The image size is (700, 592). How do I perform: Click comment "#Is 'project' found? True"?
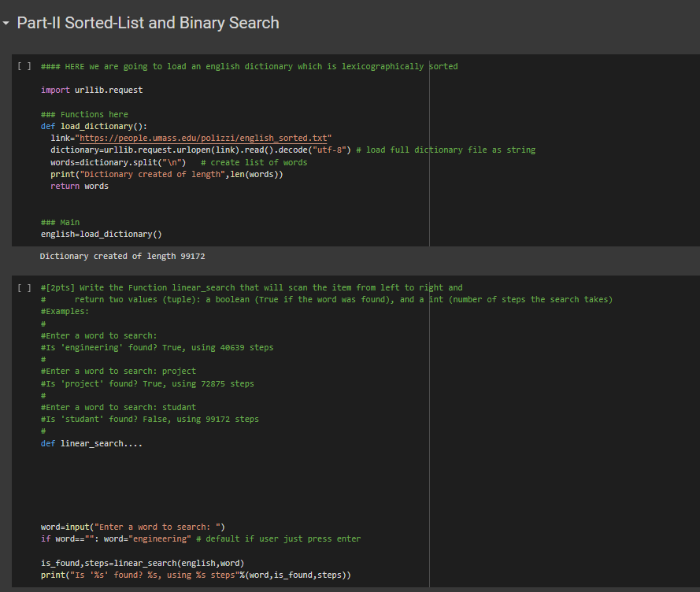click(x=147, y=384)
